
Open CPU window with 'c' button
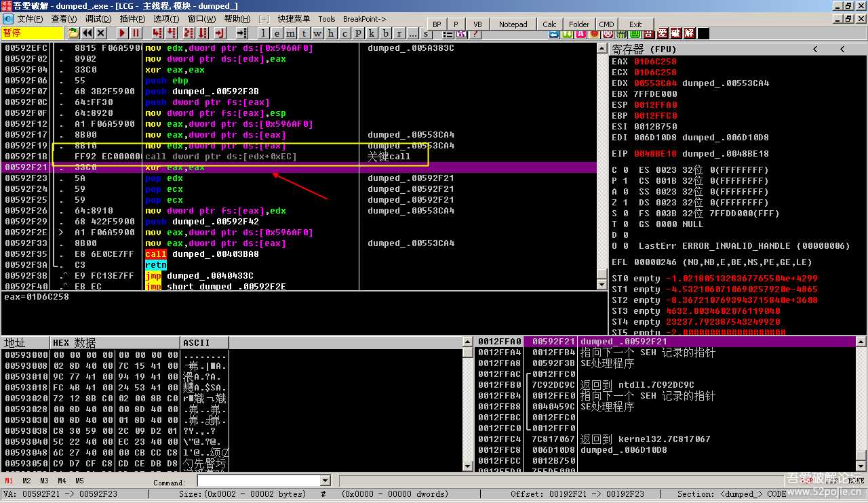pyautogui.click(x=344, y=33)
